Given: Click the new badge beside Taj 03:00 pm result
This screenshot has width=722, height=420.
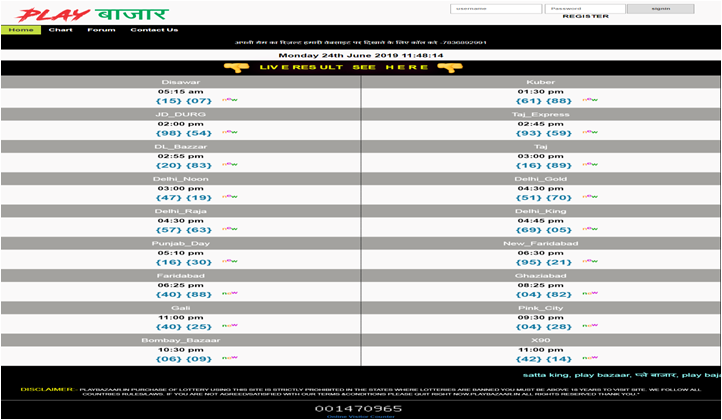Looking at the screenshot, I should (590, 164).
